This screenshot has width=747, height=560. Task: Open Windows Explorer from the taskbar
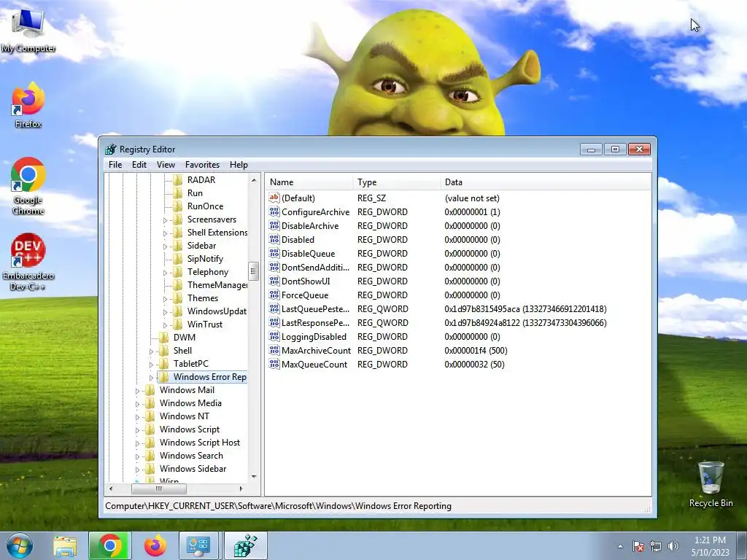(x=65, y=545)
